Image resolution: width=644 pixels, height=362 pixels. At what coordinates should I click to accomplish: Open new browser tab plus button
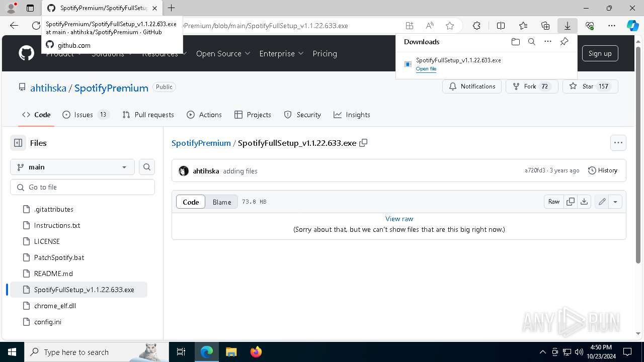pyautogui.click(x=171, y=8)
